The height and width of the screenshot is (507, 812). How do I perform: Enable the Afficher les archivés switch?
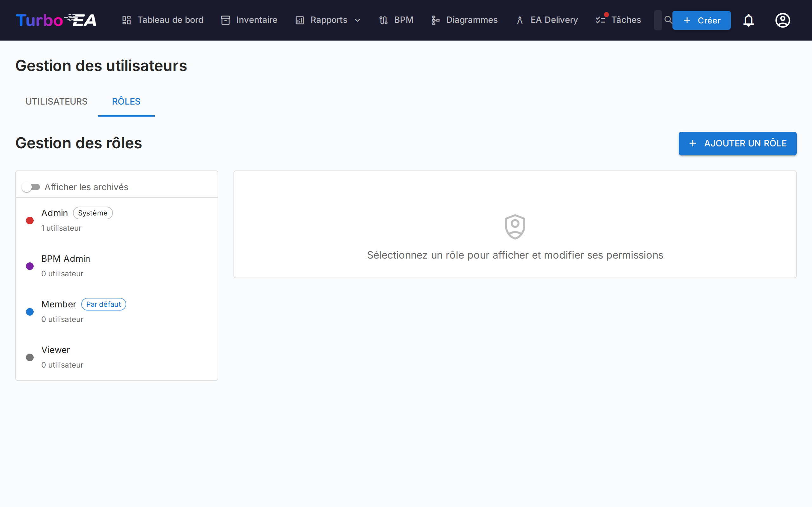(x=31, y=187)
